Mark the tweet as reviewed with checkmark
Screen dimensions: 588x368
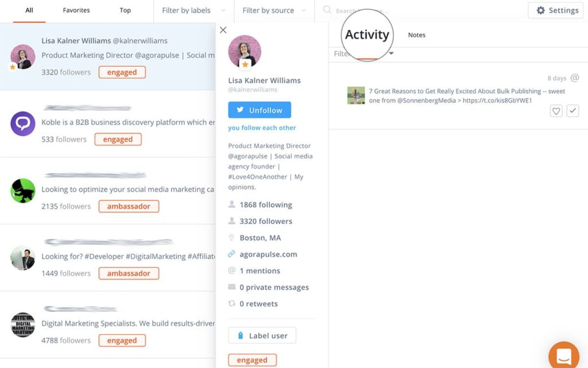click(x=572, y=111)
